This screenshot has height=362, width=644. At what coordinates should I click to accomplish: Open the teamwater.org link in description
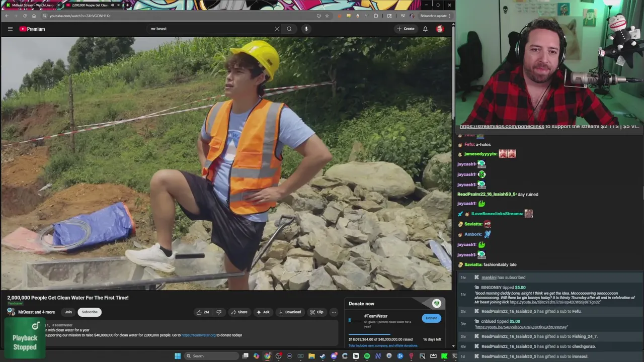198,335
